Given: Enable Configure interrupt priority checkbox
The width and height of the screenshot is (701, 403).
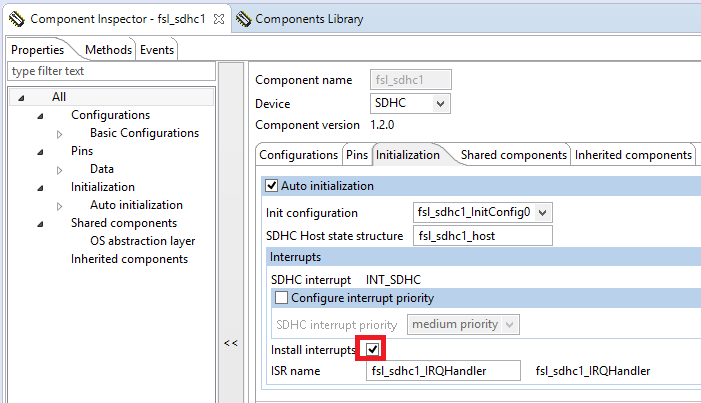Looking at the screenshot, I should point(282,298).
